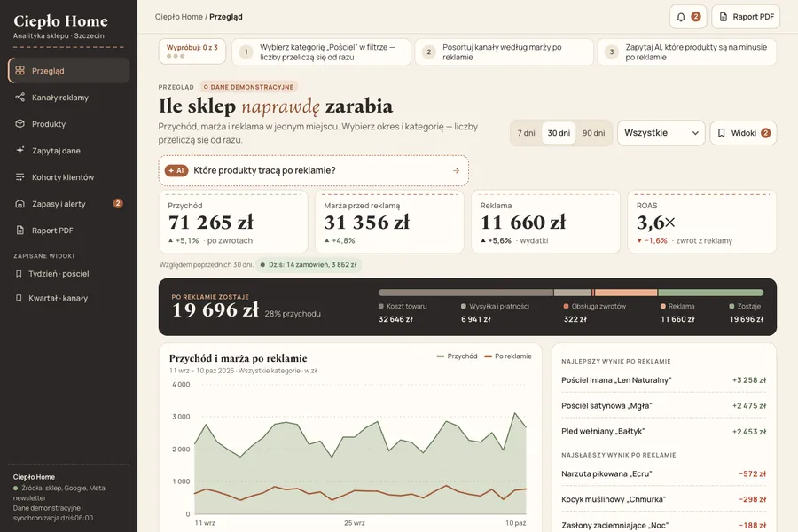The width and height of the screenshot is (798, 532).
Task: Open notifications bell icon
Action: (680, 17)
